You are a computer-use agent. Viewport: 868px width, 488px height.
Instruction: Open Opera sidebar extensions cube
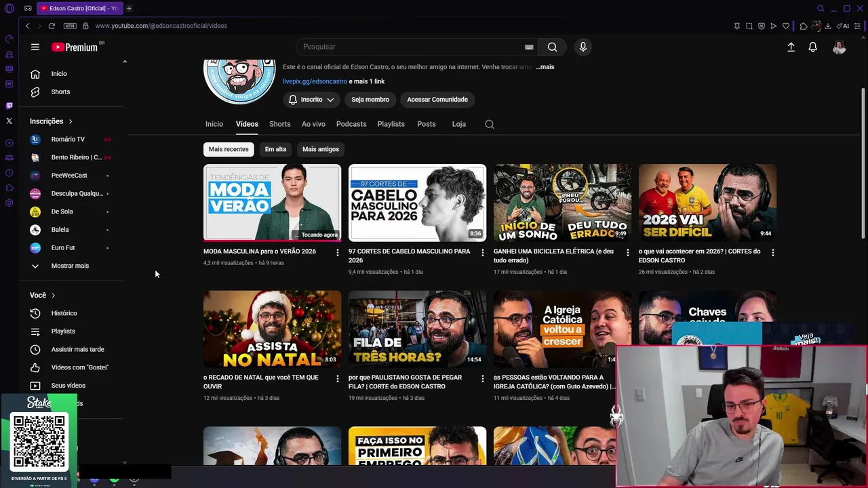(9, 188)
